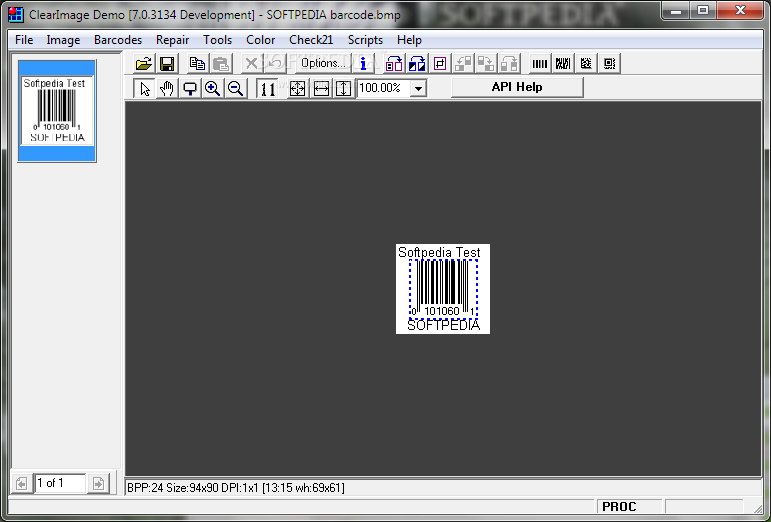The height and width of the screenshot is (522, 771).
Task: Click the first grayed page-move icon
Action: pos(463,63)
